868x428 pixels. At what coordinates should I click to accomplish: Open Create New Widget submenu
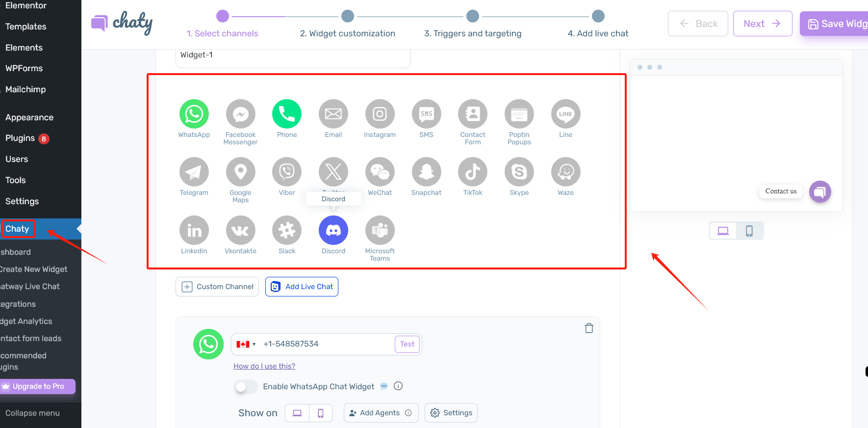(x=34, y=269)
